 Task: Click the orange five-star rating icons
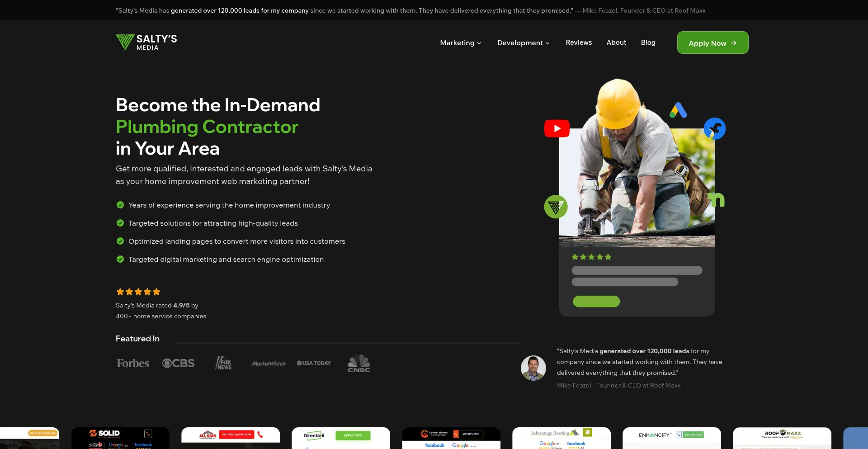point(138,292)
